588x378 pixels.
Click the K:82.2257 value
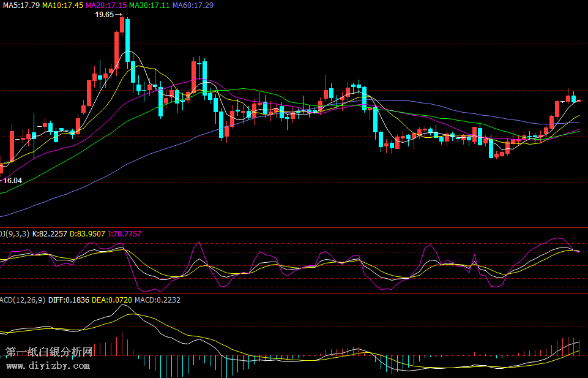[x=49, y=233]
